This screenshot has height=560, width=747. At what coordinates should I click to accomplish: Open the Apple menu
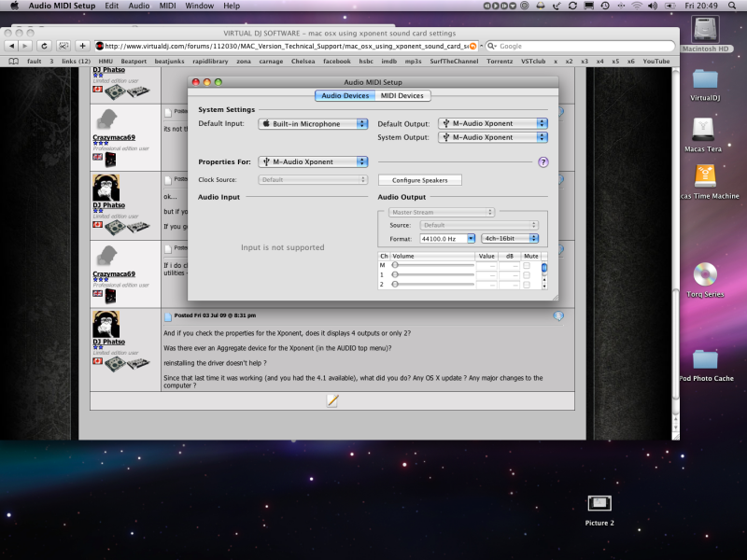[14, 6]
